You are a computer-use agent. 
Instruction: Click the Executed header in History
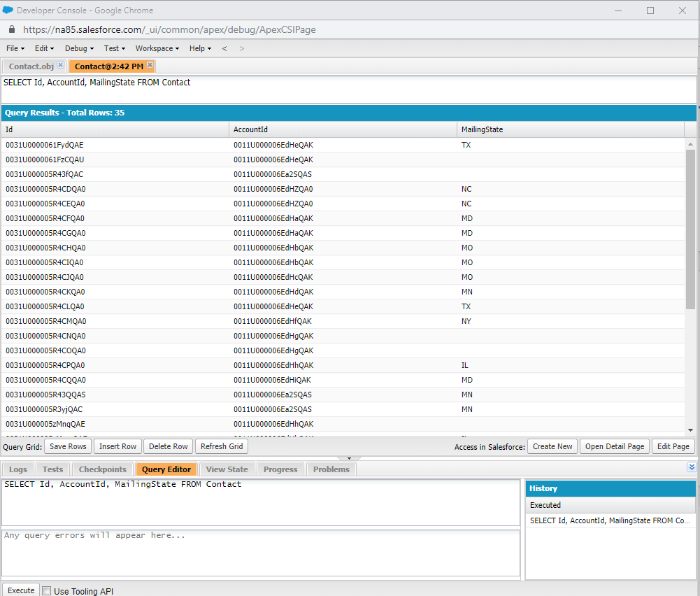[610, 505]
